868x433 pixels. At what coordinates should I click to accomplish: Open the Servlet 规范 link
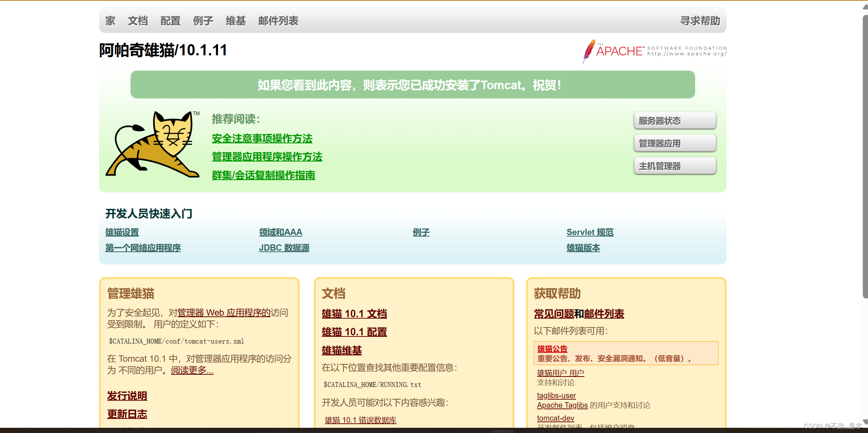click(589, 232)
